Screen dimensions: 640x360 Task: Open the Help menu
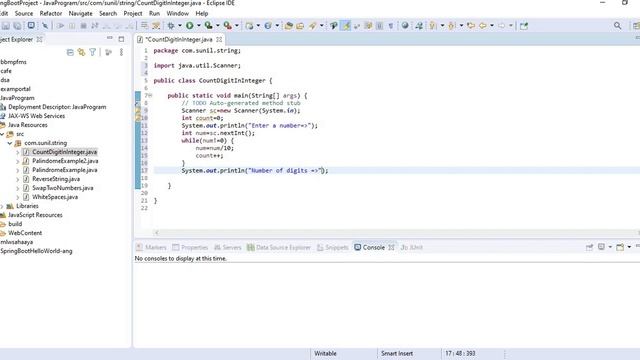[x=202, y=13]
